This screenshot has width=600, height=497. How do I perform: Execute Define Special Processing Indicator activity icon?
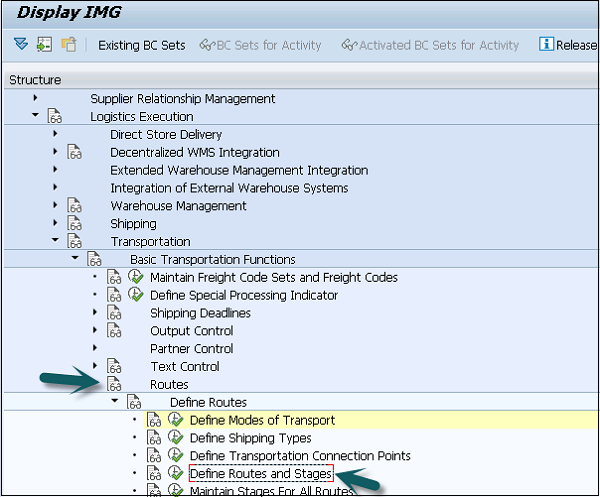(136, 295)
